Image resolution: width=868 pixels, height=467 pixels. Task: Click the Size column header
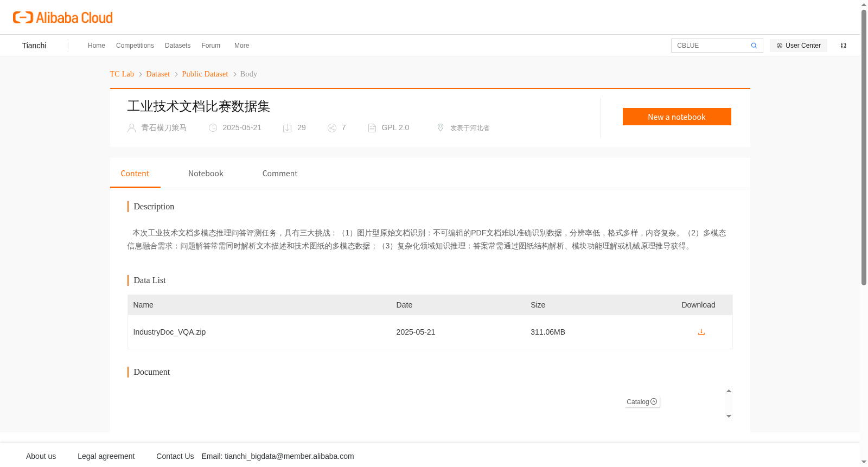point(538,305)
